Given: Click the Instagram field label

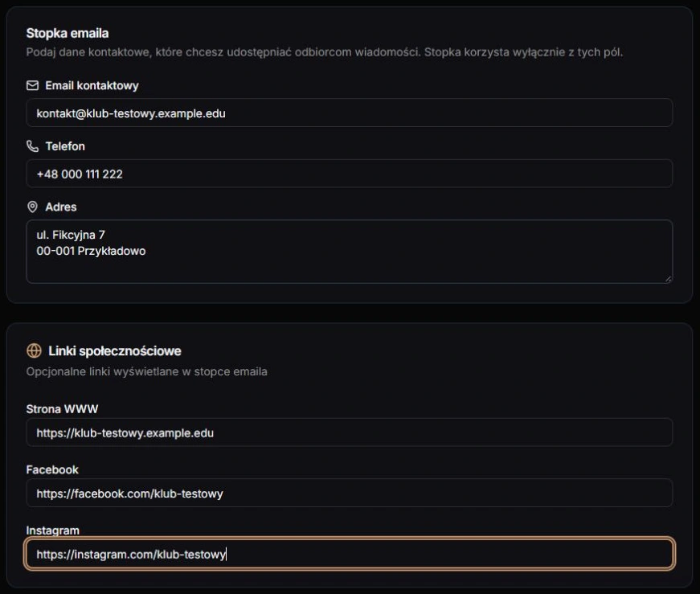Looking at the screenshot, I should (x=53, y=531).
